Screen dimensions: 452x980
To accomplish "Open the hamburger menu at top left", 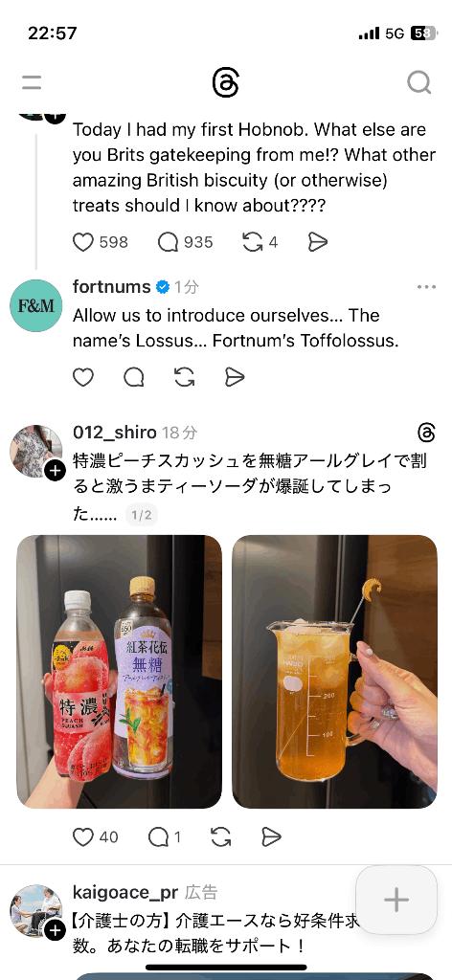I will [32, 82].
